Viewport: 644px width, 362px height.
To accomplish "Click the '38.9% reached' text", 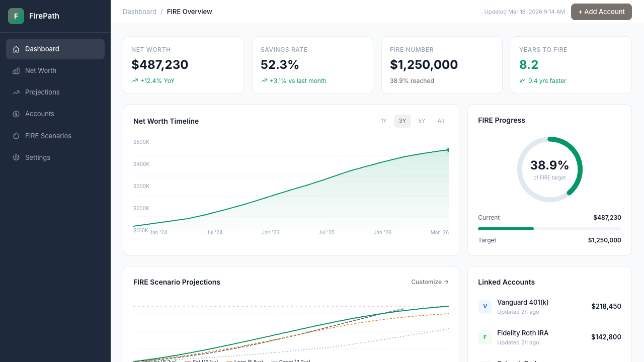I will coord(412,80).
